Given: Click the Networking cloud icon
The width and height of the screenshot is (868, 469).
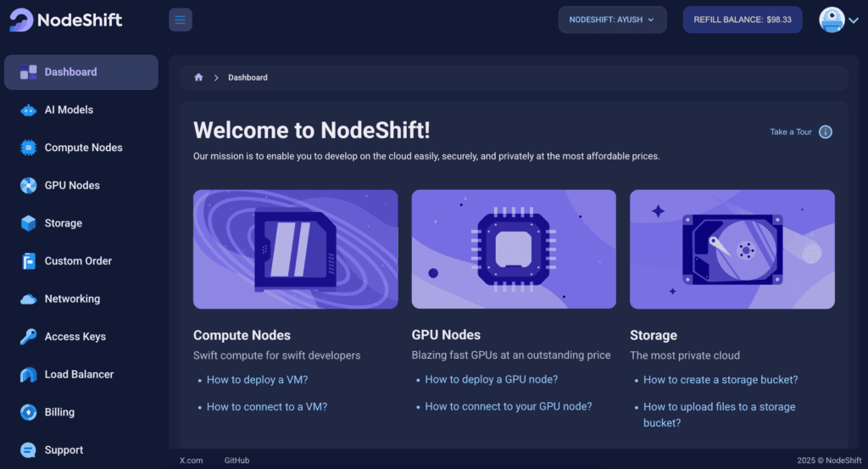Looking at the screenshot, I should (29, 299).
